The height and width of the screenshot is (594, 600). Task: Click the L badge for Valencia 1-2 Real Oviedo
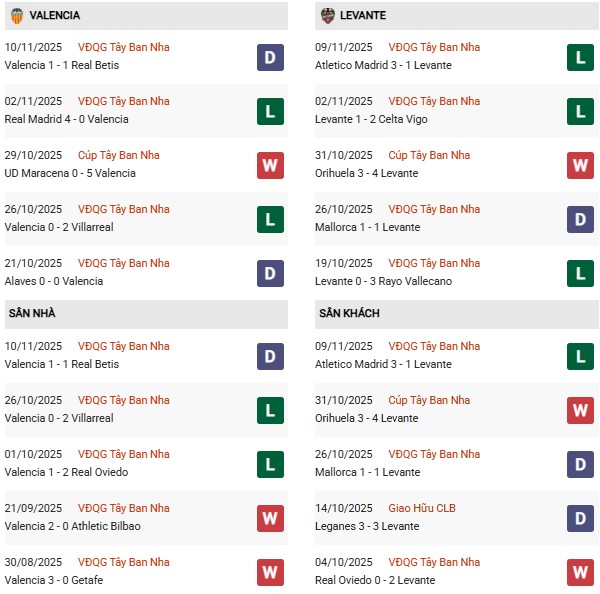click(x=270, y=464)
